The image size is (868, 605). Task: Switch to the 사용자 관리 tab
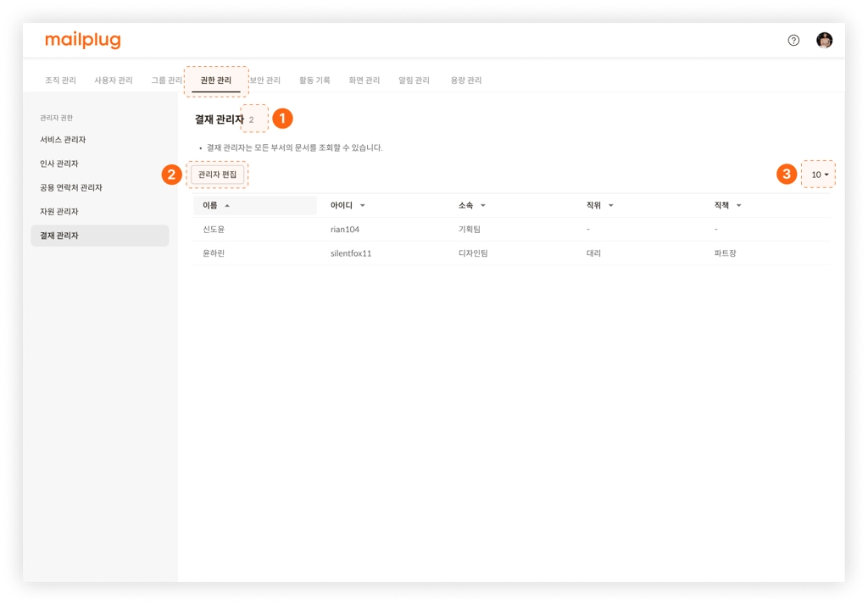[114, 80]
